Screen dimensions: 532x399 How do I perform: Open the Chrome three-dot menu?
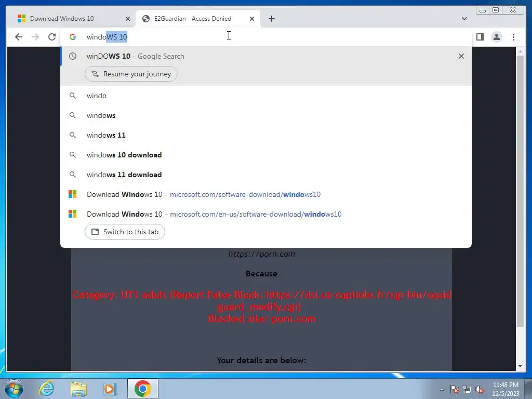(513, 37)
